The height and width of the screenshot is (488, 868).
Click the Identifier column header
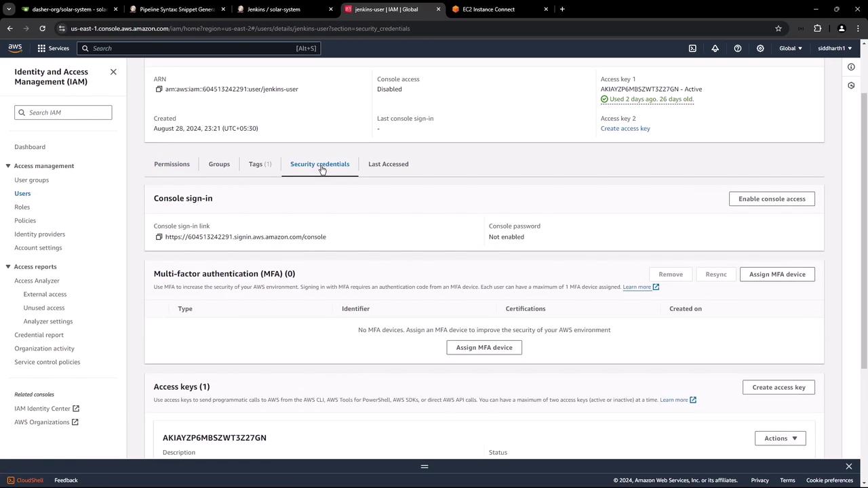[x=355, y=309]
